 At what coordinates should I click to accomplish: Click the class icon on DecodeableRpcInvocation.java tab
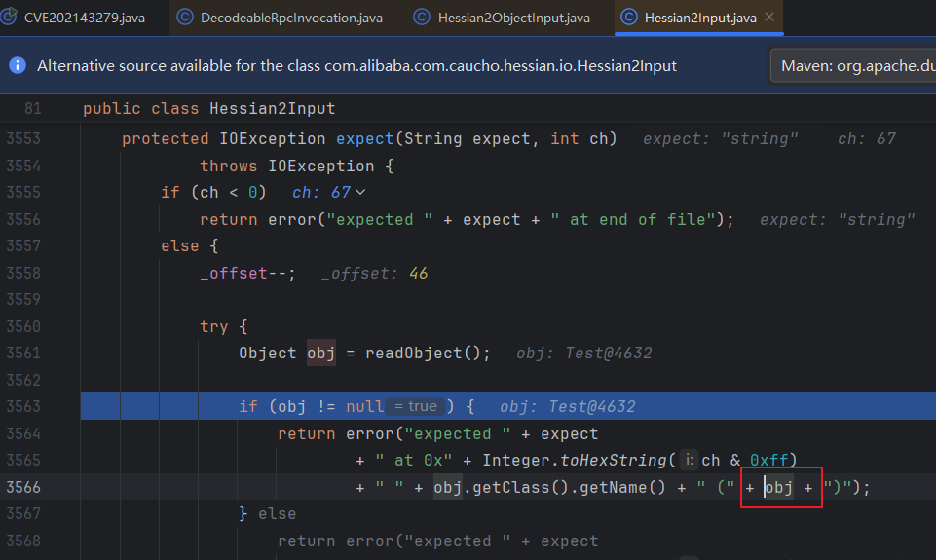[184, 18]
